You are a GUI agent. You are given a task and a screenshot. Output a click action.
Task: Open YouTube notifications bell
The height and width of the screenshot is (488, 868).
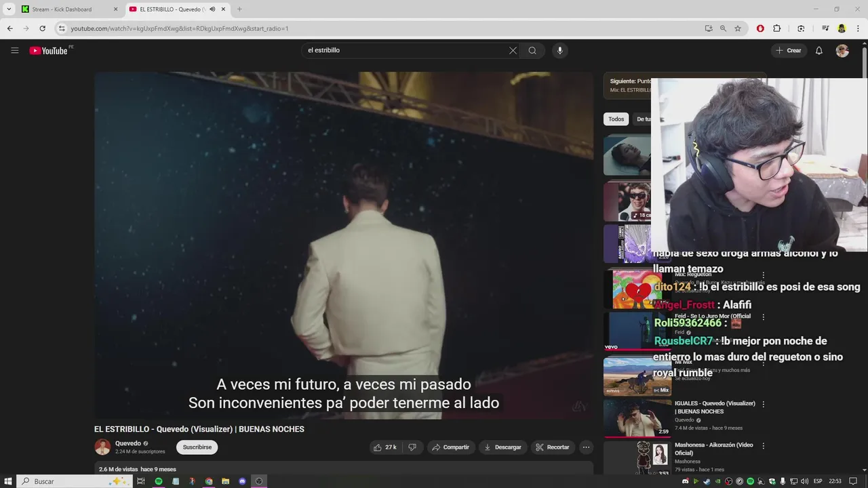[819, 50]
